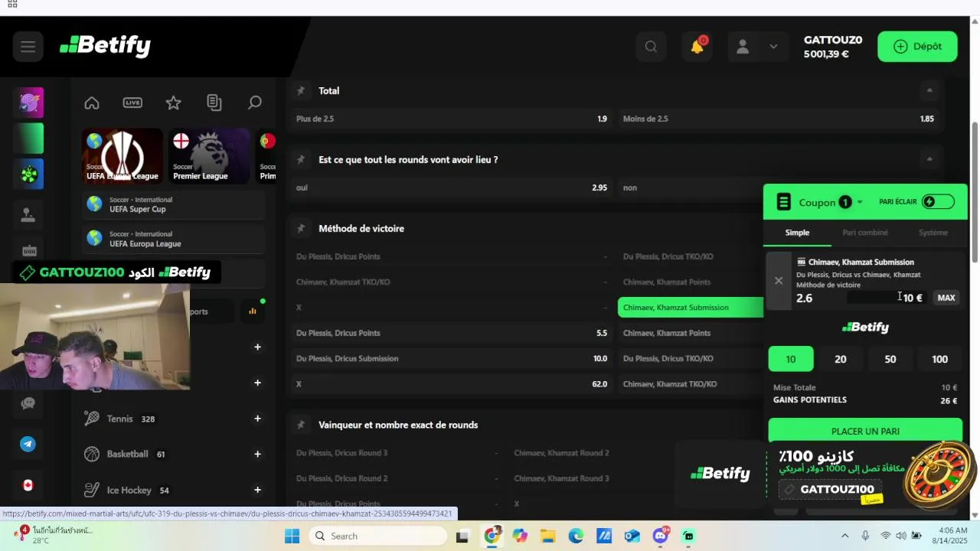Click the Windows taskbar Search box
Viewport: 980px width, 551px height.
coord(378,536)
